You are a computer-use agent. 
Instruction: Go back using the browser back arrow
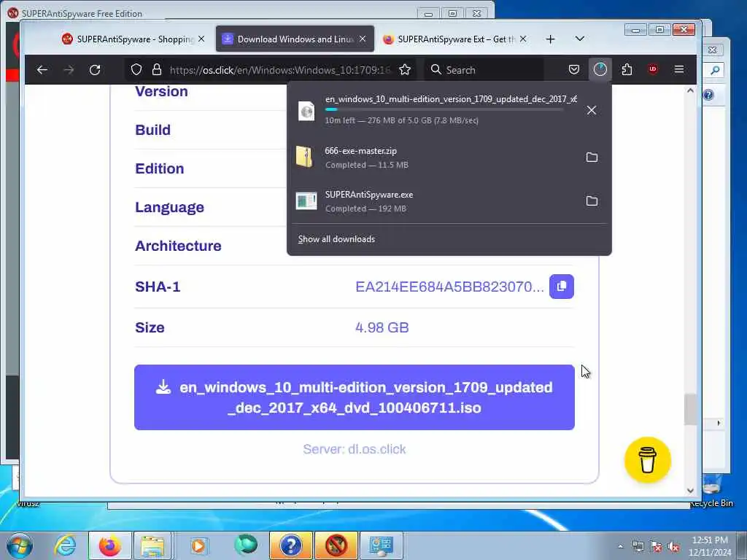tap(42, 70)
